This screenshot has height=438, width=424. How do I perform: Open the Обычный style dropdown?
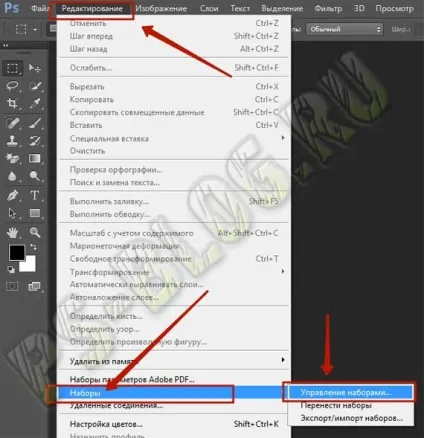[345, 29]
